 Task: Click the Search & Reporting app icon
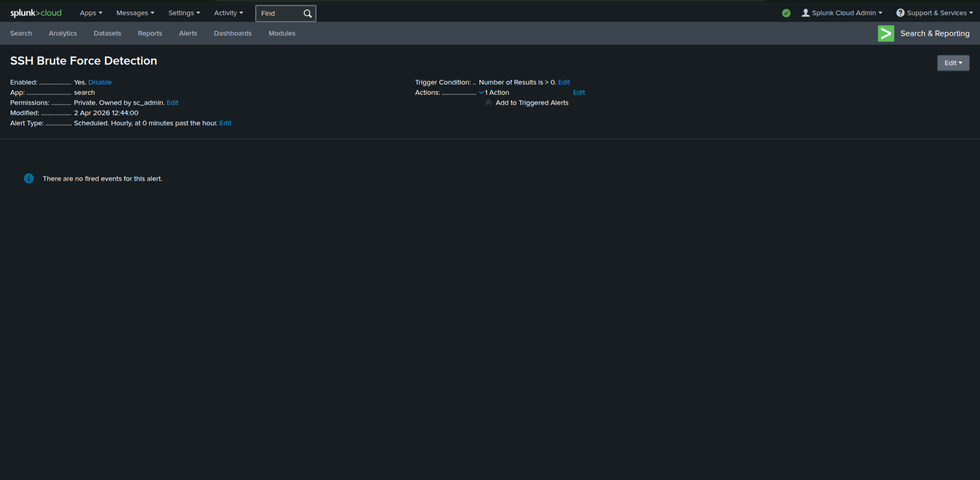pos(886,33)
